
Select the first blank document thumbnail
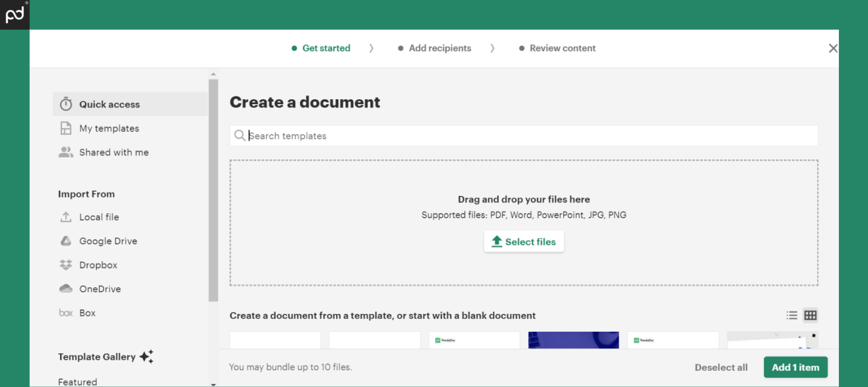[275, 340]
